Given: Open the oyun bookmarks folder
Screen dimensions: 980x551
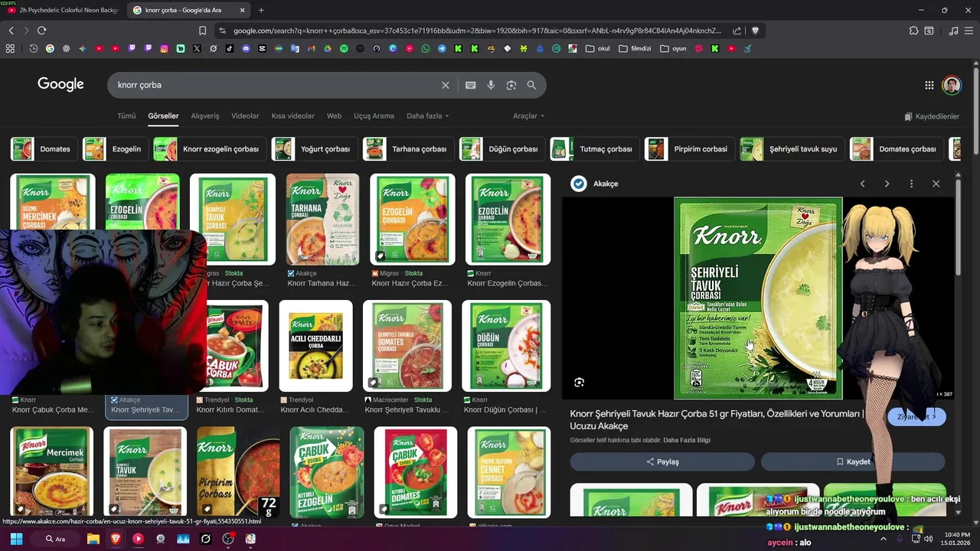Looking at the screenshot, I should (x=673, y=48).
